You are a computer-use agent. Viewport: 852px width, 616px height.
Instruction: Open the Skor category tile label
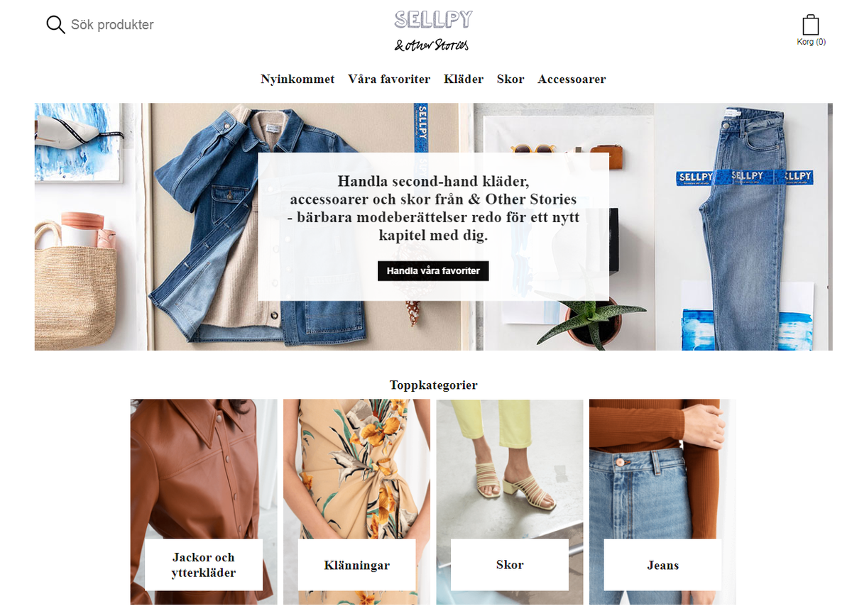pos(510,565)
